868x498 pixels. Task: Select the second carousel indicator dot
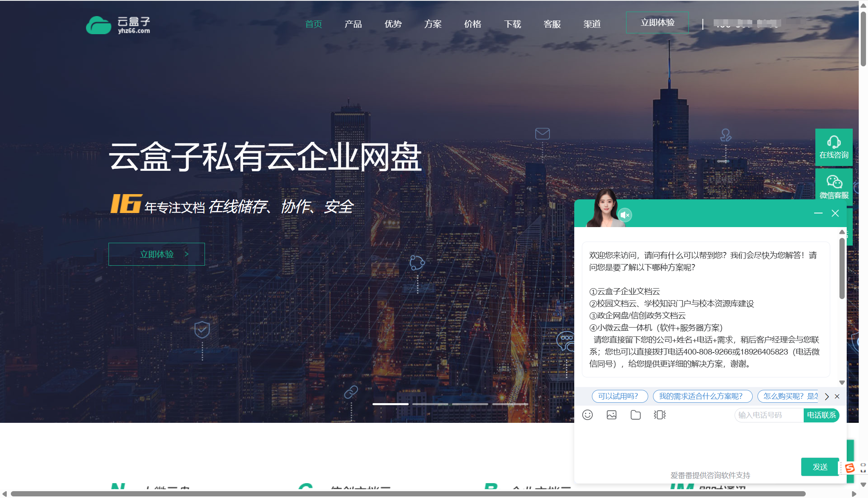(430, 404)
